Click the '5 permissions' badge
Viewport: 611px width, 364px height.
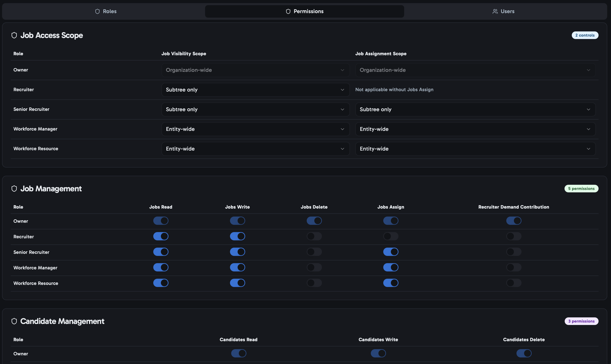pos(581,189)
